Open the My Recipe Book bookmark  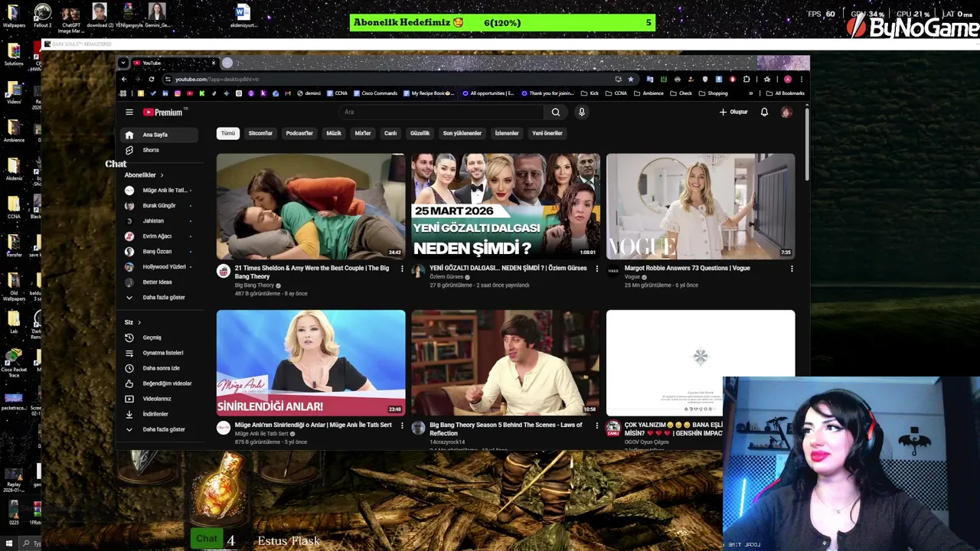coord(429,93)
